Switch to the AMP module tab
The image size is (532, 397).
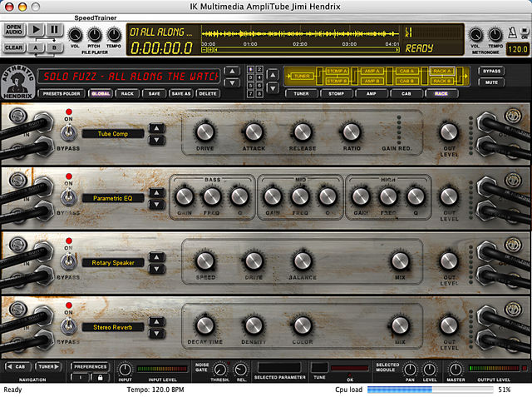pyautogui.click(x=372, y=94)
